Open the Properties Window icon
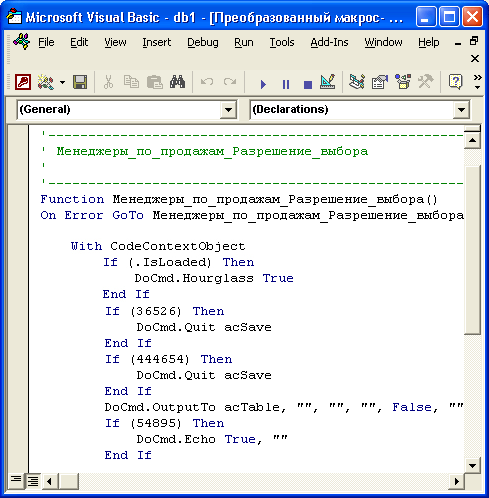 coord(380,82)
